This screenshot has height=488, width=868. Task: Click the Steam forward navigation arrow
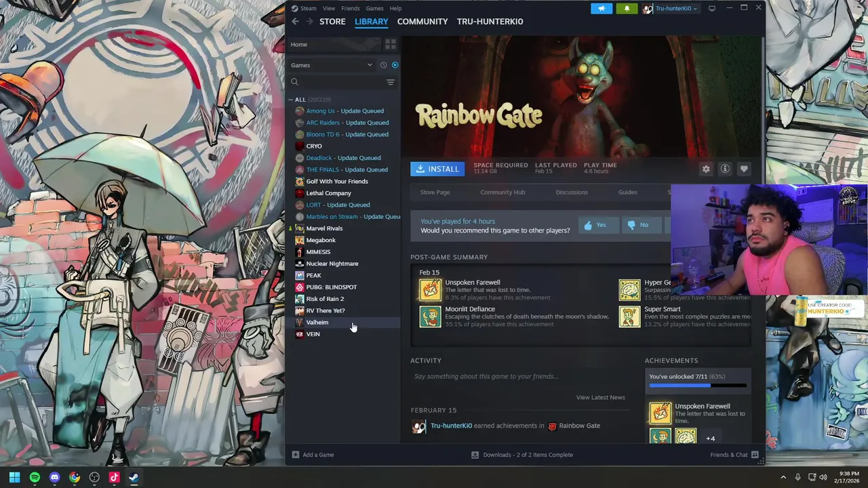[309, 22]
